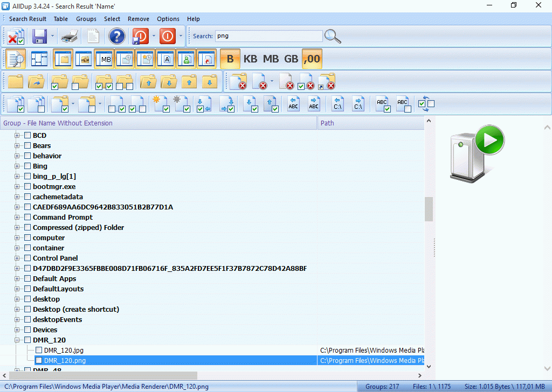Click the vertical scrollbar thumb of results list
The height and width of the screenshot is (392, 552).
pos(429,209)
